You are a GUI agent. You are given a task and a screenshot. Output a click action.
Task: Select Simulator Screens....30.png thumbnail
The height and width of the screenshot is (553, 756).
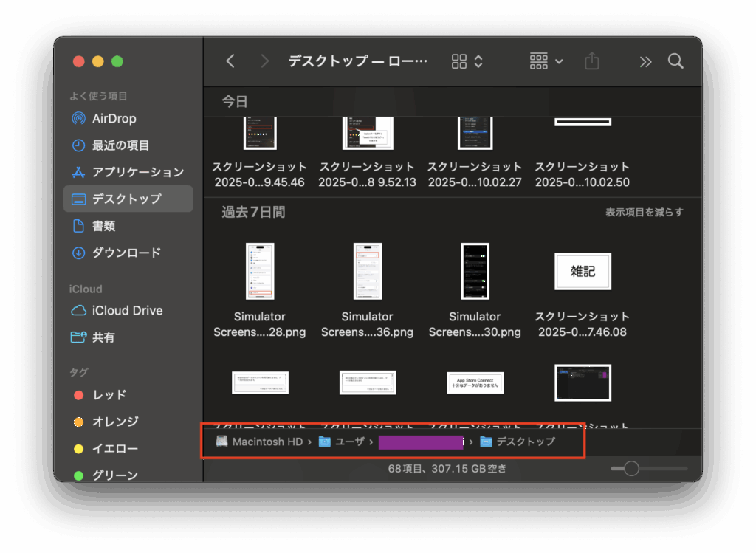click(475, 272)
